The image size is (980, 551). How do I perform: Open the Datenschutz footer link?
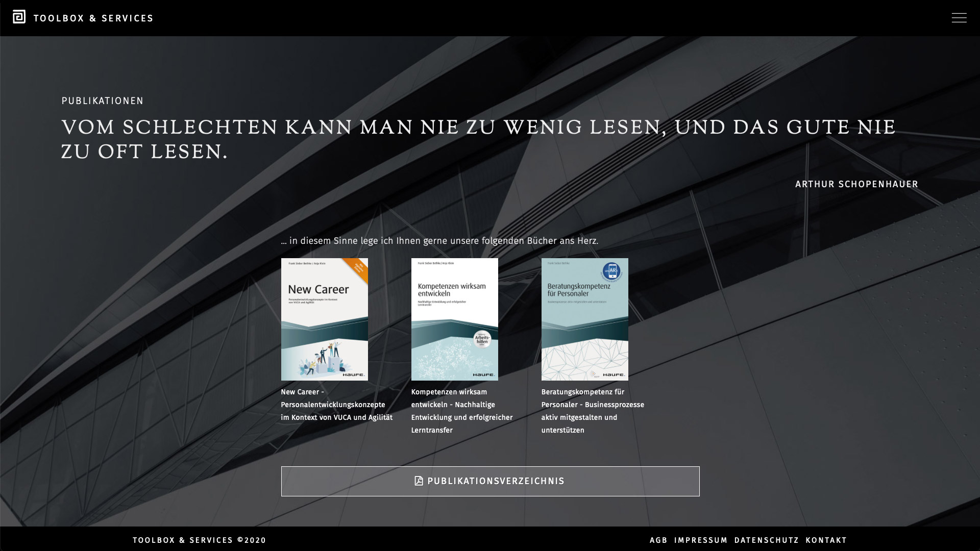[766, 540]
